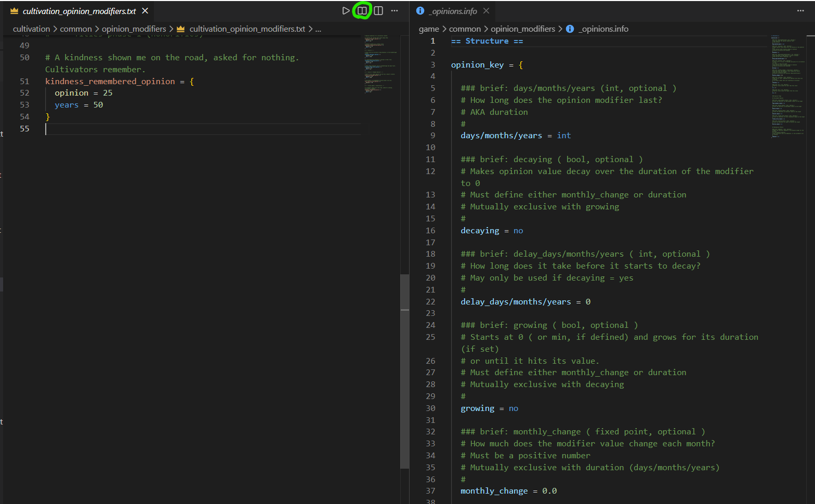Open preview to the side icon

[x=362, y=11]
